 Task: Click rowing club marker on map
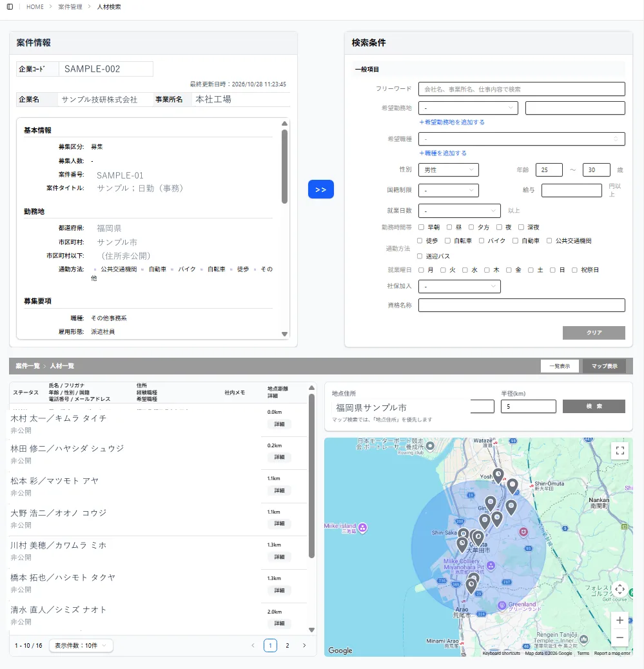pos(430,446)
